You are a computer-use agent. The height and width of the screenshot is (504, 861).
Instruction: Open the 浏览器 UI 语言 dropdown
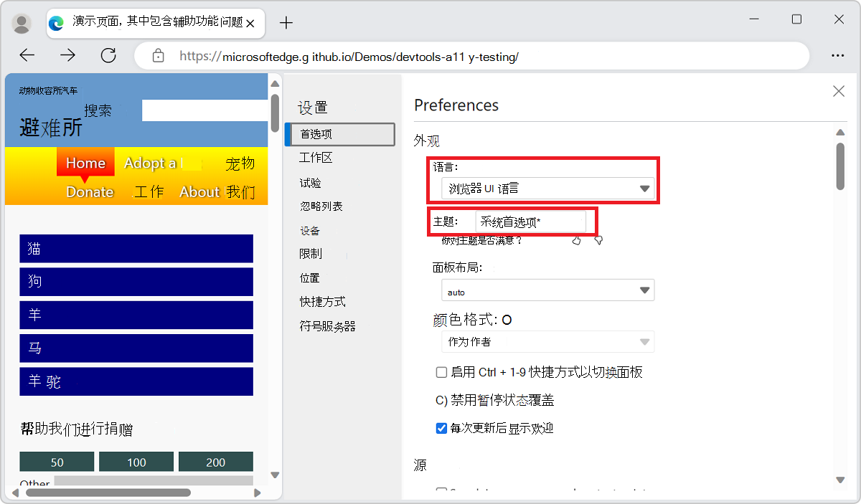[547, 188]
